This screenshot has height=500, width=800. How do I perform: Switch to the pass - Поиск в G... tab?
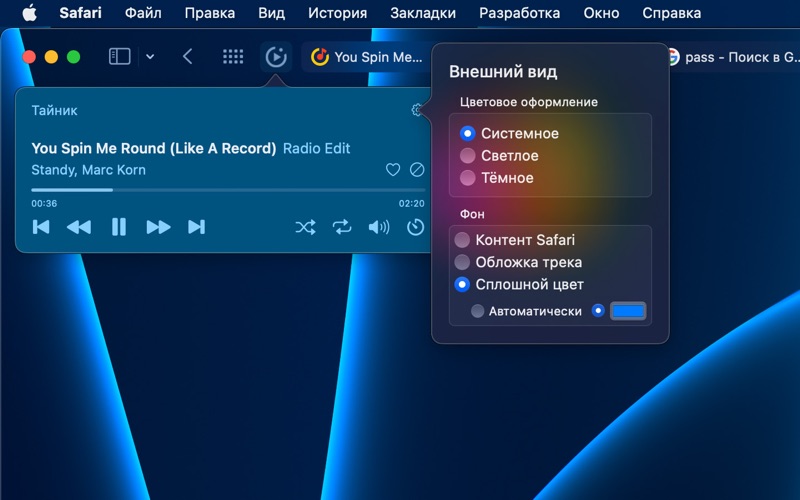click(x=733, y=57)
